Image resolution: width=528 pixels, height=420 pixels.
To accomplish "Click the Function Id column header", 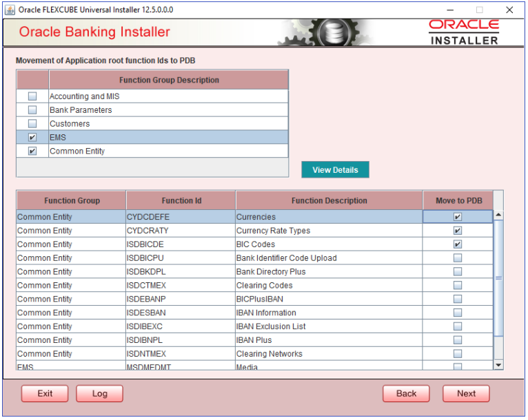I will coord(181,201).
